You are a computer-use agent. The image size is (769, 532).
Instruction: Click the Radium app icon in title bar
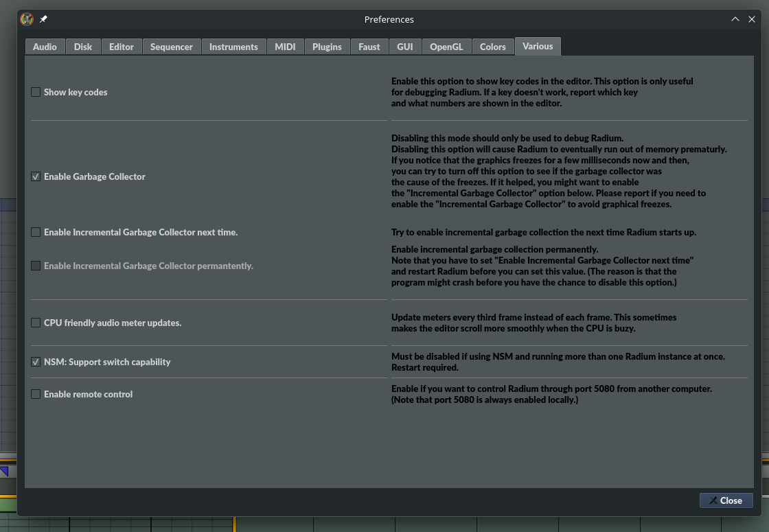(x=27, y=19)
